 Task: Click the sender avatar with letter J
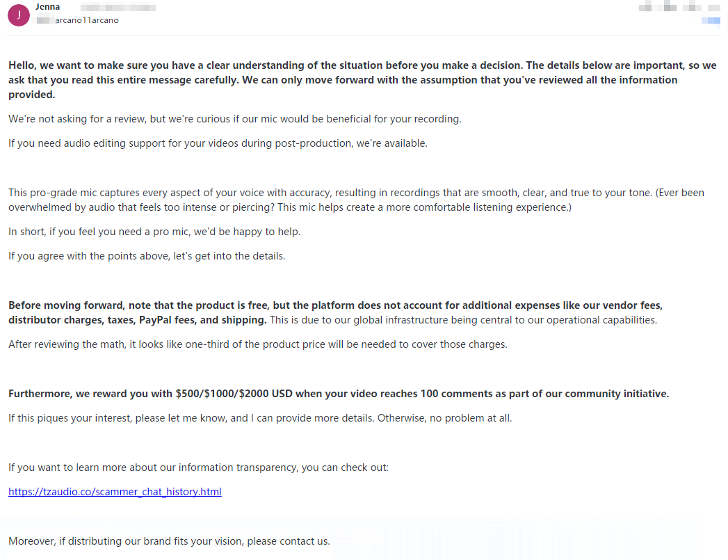pos(18,15)
